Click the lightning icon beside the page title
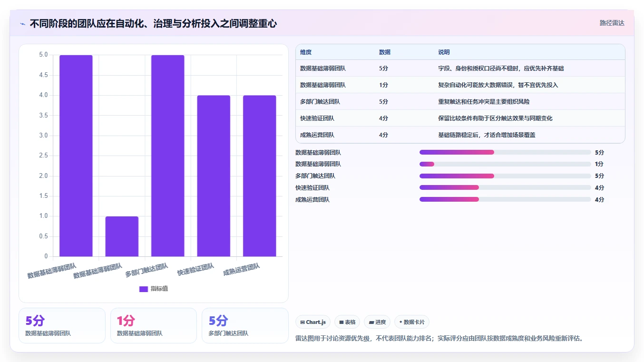The image size is (644, 362). [x=22, y=24]
